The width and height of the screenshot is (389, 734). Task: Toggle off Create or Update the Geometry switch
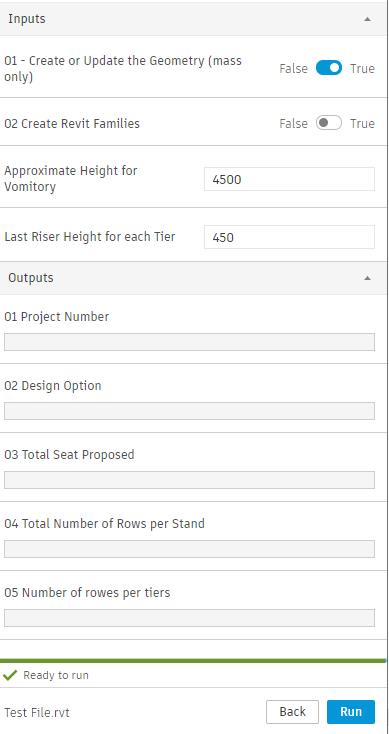click(x=329, y=68)
